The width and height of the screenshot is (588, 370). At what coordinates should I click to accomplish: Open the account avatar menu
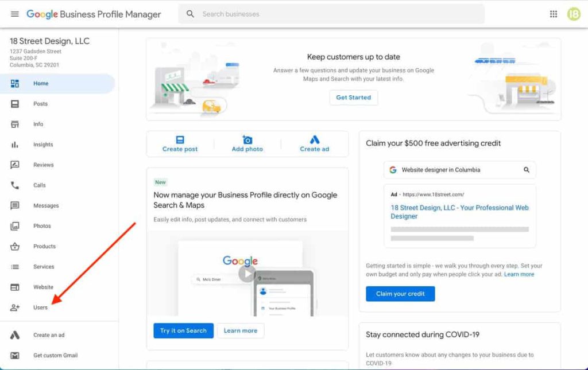(574, 14)
